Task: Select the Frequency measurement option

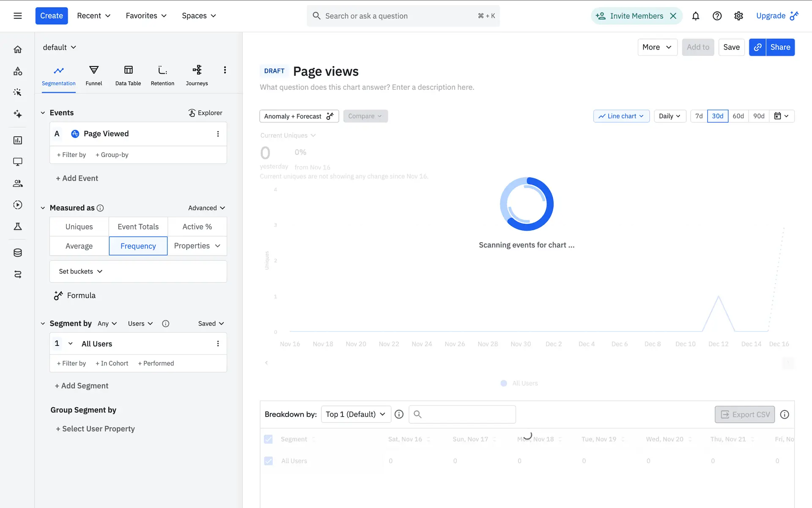Action: coord(138,246)
